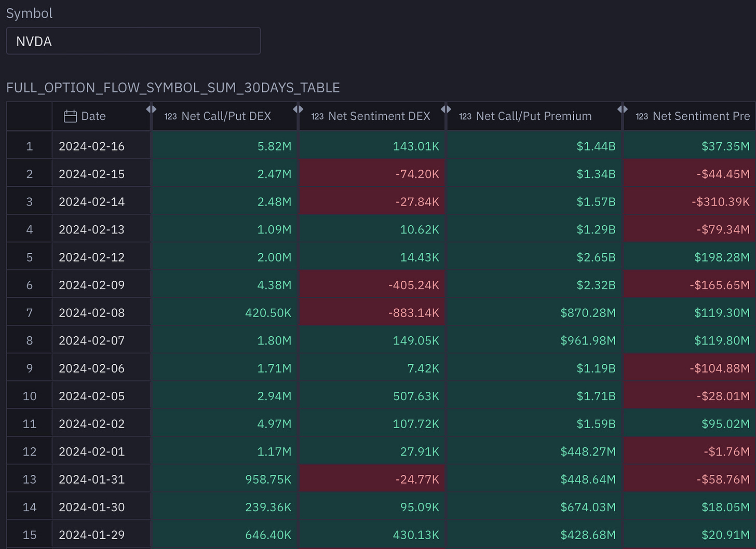Click date cell 2024-02-12
This screenshot has height=549, width=756.
(101, 257)
